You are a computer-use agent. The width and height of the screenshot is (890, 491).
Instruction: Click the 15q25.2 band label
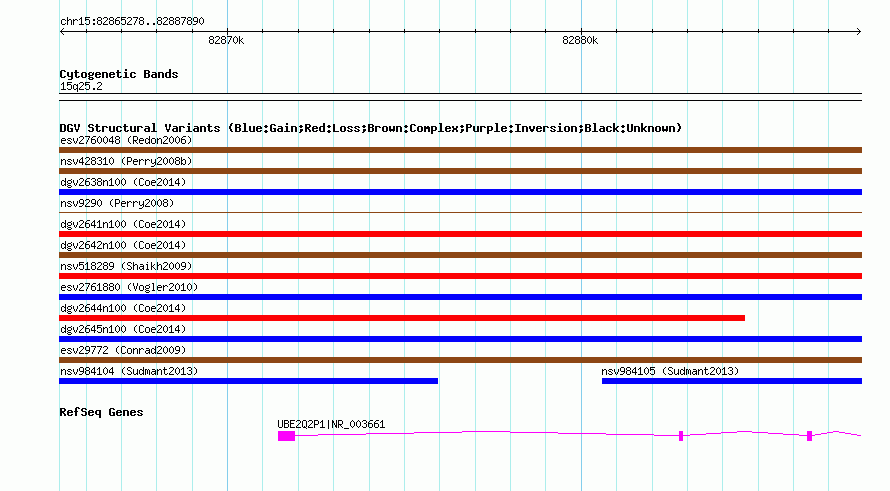(x=81, y=86)
